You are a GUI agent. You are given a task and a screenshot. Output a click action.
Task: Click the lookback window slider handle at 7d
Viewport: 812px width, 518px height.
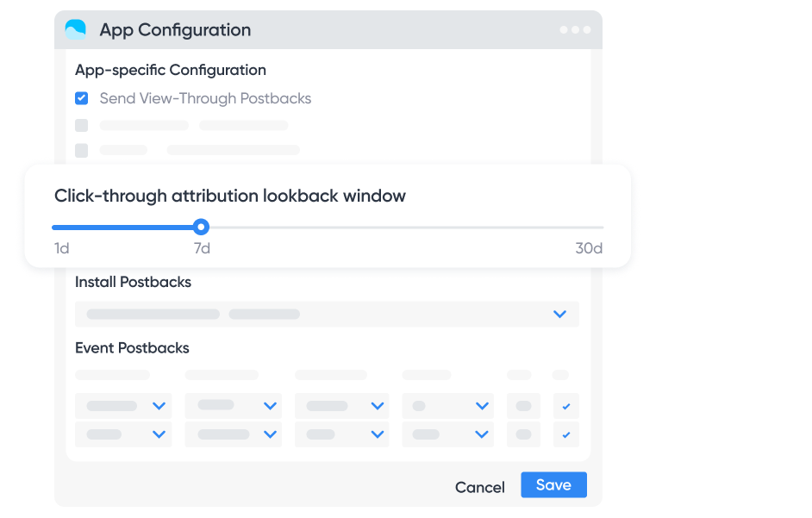(x=201, y=227)
